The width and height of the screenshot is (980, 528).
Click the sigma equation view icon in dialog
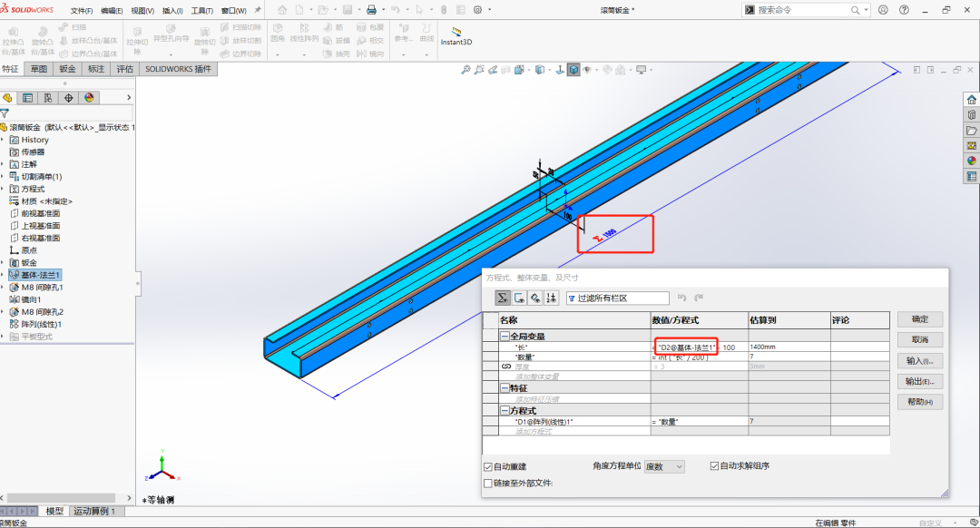tap(503, 297)
